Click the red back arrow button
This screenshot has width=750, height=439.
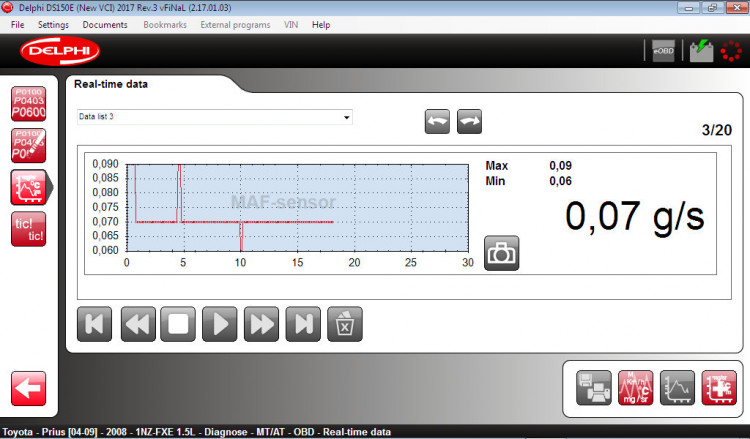point(29,389)
